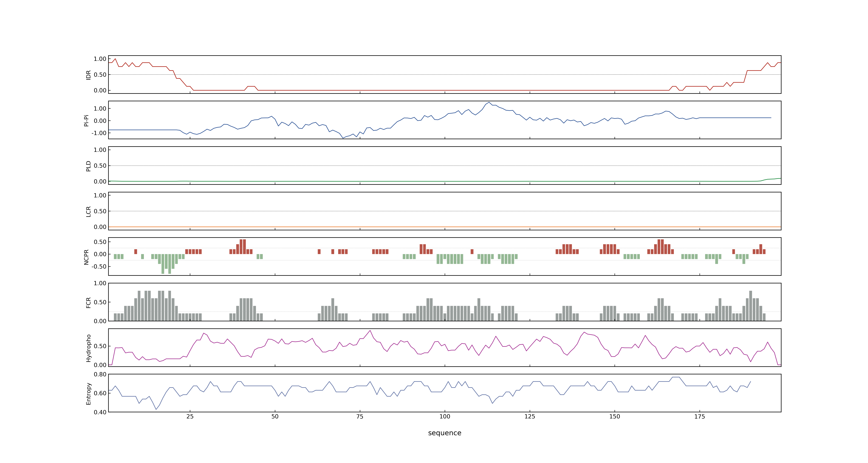
Task: Select the "1.00" tick of the FCR panel
Action: click(100, 283)
